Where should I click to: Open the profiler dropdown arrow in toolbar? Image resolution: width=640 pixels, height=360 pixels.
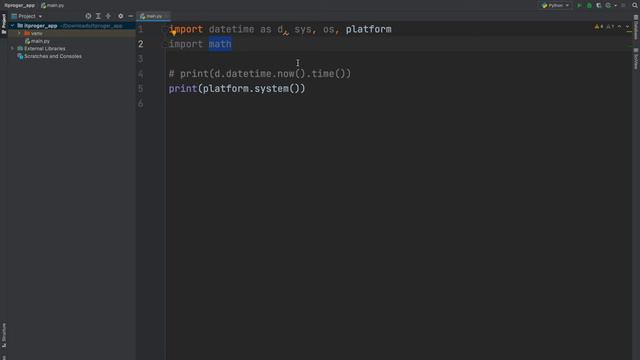coord(615,6)
